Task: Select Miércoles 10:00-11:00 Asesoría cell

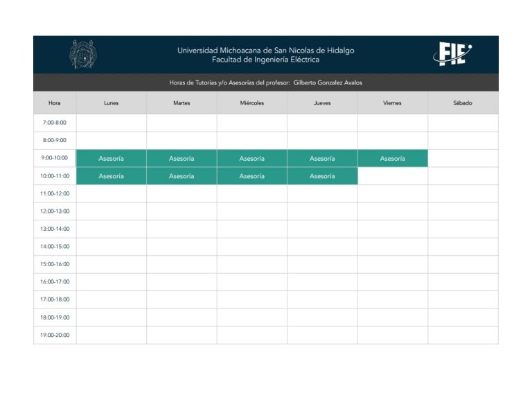Action: coord(251,176)
